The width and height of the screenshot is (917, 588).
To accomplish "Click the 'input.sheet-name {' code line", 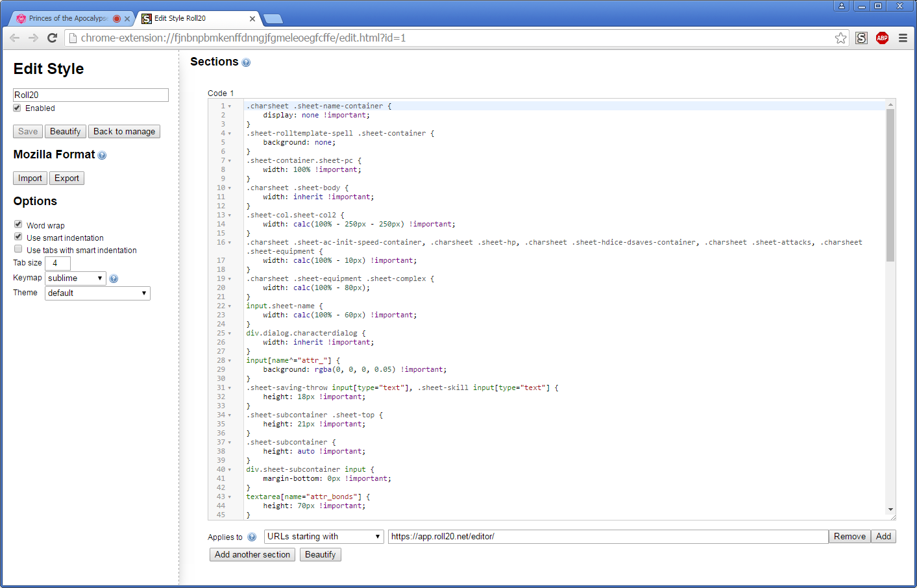I will coord(284,306).
